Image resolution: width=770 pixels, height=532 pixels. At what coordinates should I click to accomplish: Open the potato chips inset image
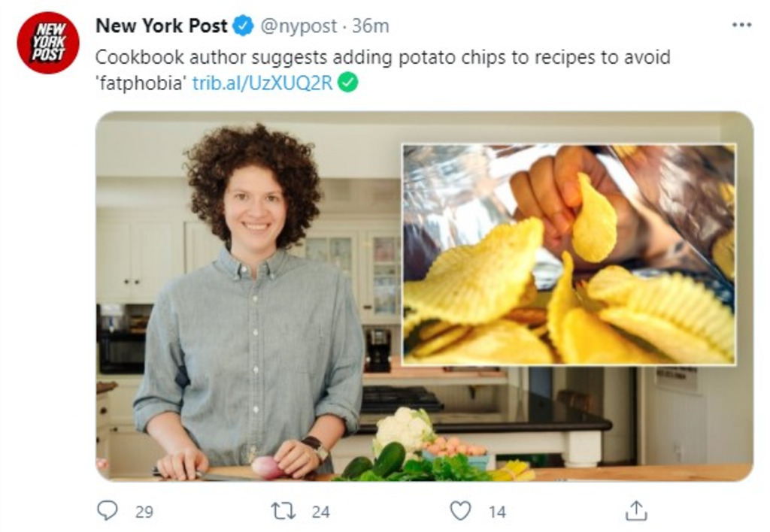[x=568, y=254]
